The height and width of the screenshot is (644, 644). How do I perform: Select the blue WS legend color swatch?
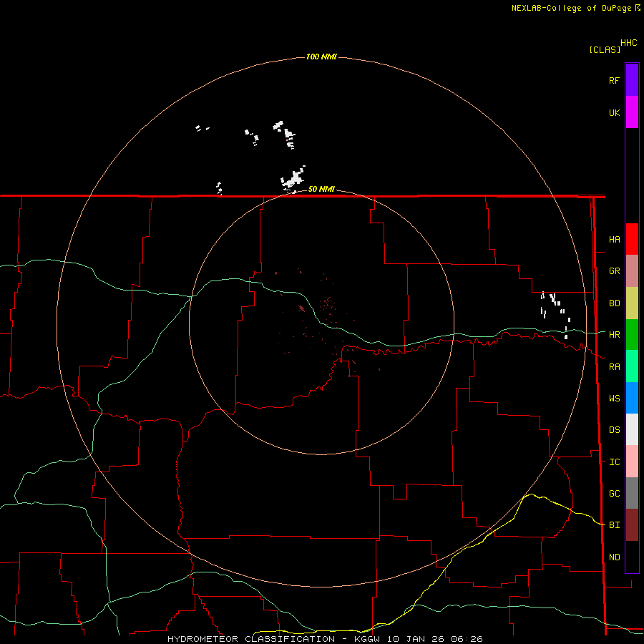pos(632,398)
